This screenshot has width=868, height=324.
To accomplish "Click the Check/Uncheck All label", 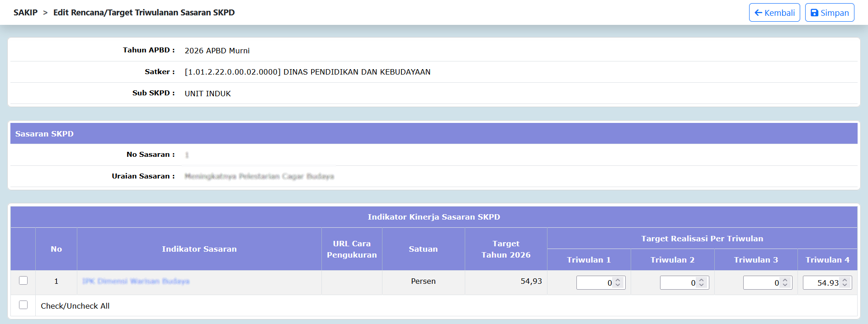I will click(75, 306).
